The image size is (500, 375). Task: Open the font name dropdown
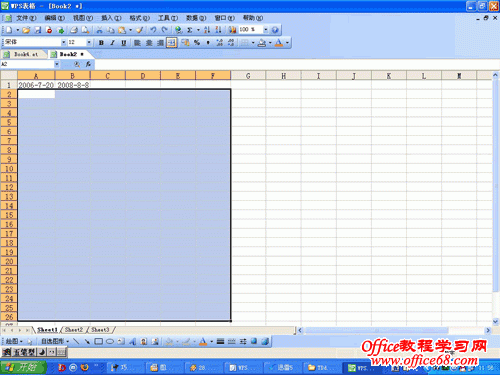pos(63,42)
